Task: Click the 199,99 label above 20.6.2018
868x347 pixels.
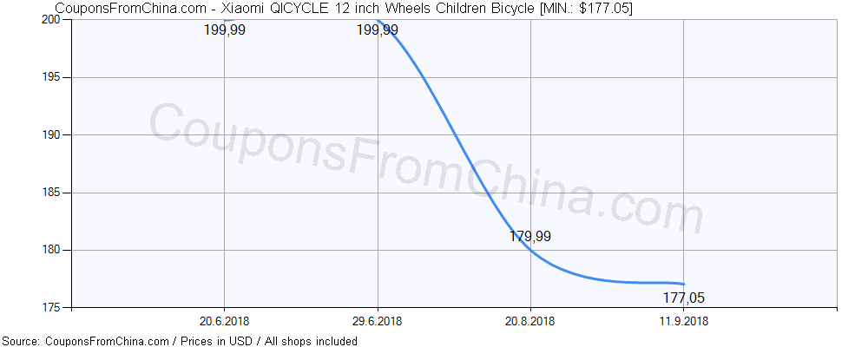Action: (x=224, y=31)
